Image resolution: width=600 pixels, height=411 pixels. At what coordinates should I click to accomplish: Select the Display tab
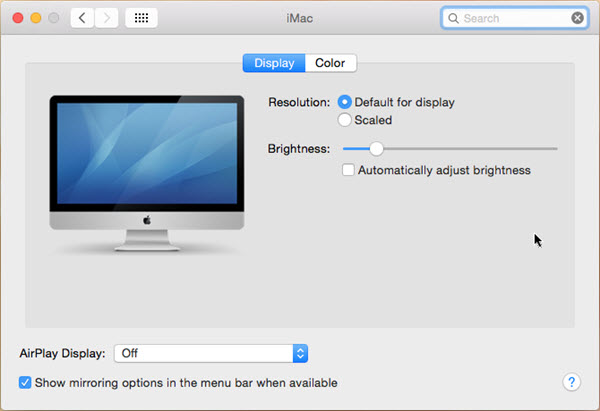coord(274,63)
